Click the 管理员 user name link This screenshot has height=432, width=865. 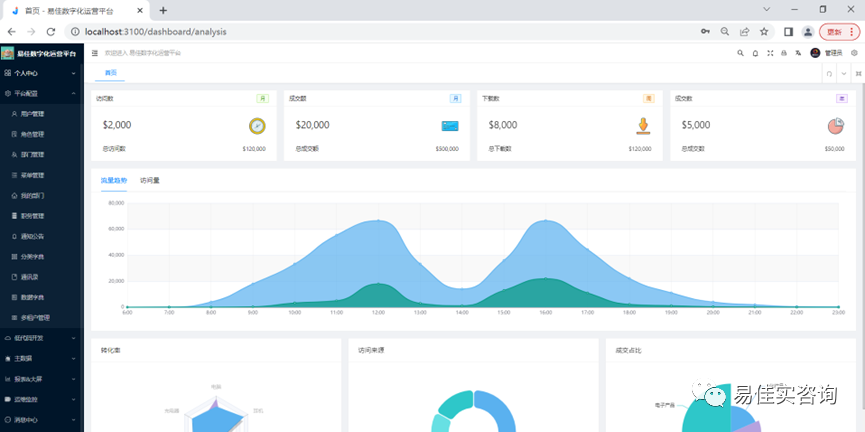click(x=834, y=53)
